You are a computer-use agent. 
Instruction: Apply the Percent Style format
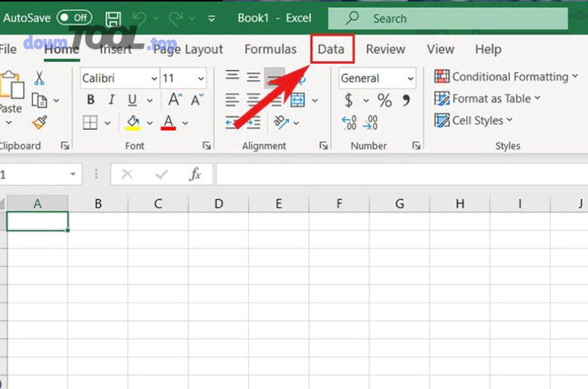[384, 100]
